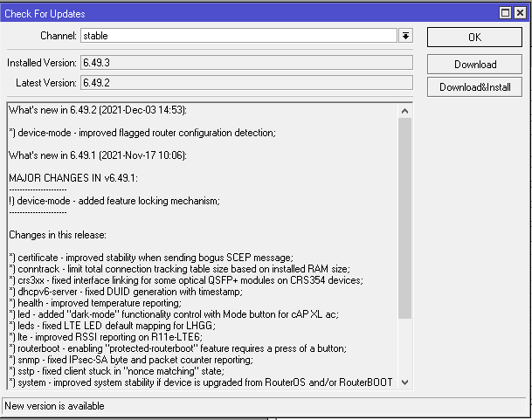Viewport: 532px width, 420px height.
Task: Click the Channel field showing stable
Action: 238,36
